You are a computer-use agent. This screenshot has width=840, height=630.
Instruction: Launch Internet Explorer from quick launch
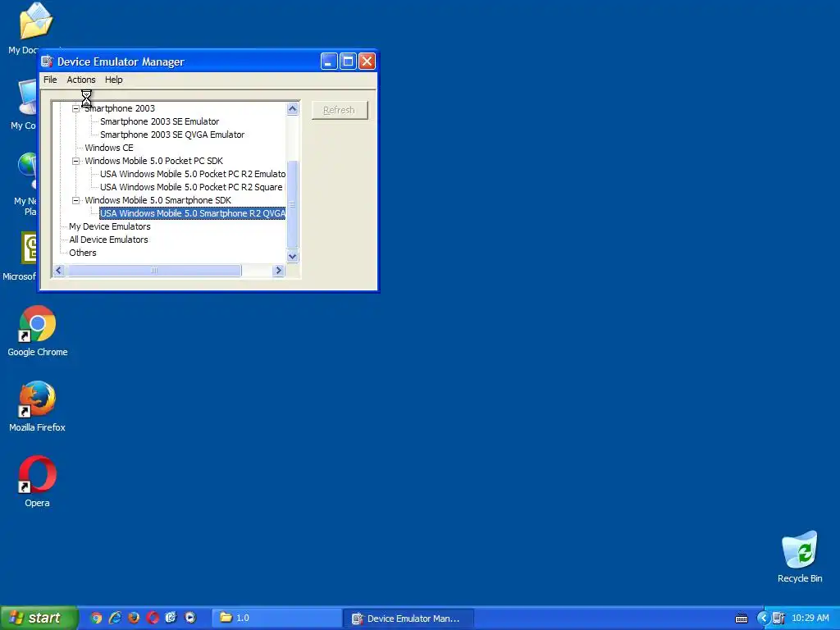pyautogui.click(x=115, y=619)
